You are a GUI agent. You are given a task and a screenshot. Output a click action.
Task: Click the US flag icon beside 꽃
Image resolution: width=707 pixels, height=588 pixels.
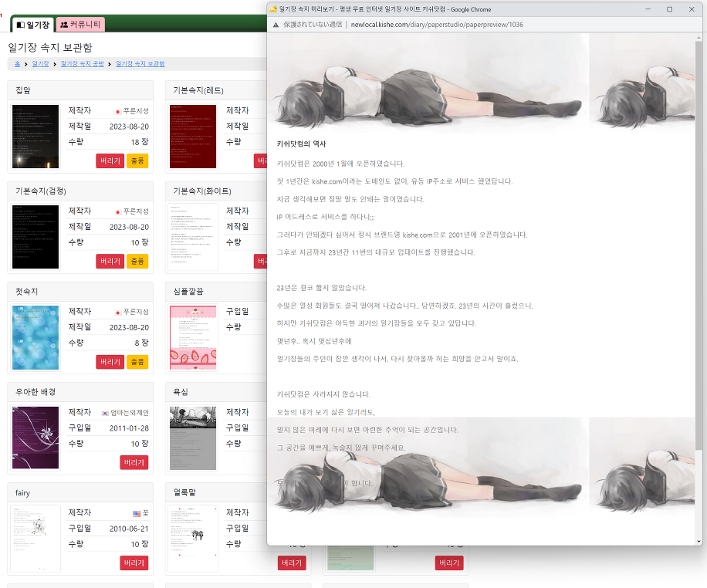click(x=137, y=514)
